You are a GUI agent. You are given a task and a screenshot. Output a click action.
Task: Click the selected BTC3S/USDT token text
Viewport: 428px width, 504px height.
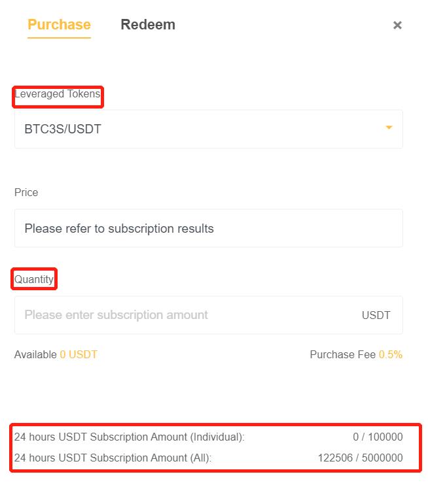[x=63, y=129]
